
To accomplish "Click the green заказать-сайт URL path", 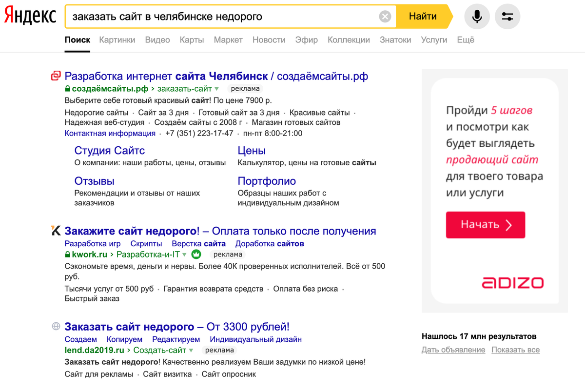I will [185, 89].
